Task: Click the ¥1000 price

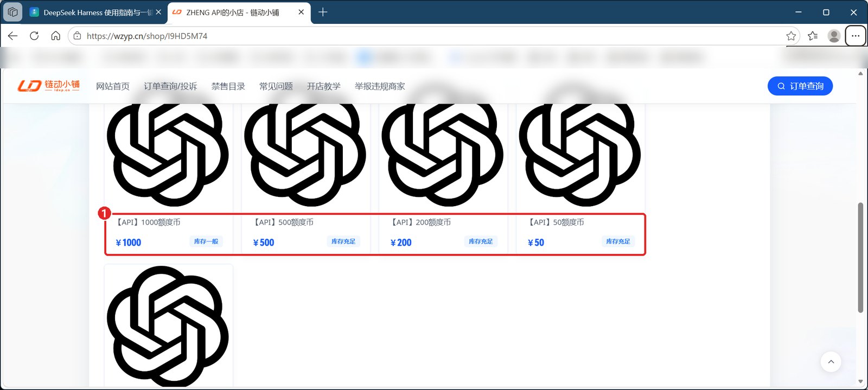Action: (129, 242)
